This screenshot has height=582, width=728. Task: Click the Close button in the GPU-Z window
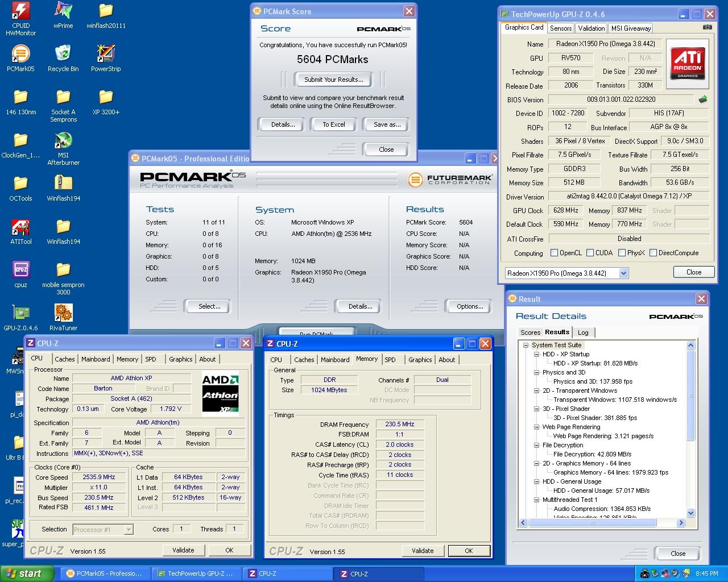694,272
